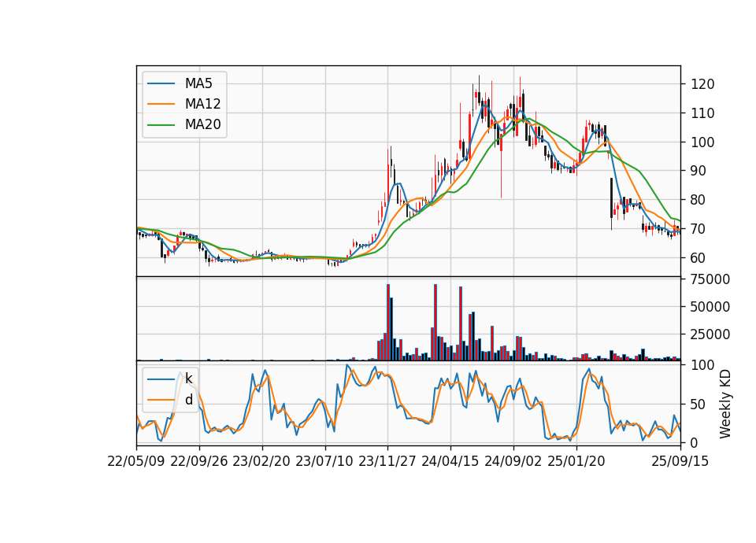Screen dimensions: 756x543
Task: Click the 75000 volume axis label
Action: coord(710,279)
